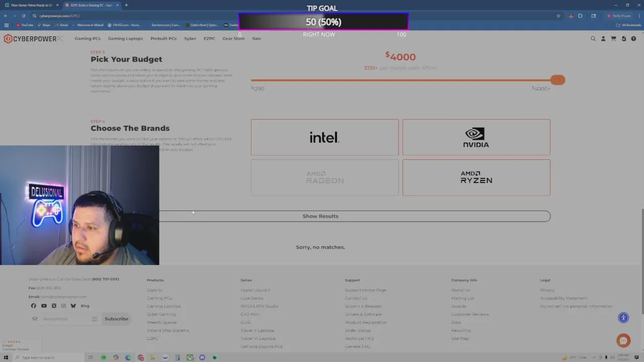Toggle the AMD Ryzen brand option
The height and width of the screenshot is (362, 644).
[476, 177]
